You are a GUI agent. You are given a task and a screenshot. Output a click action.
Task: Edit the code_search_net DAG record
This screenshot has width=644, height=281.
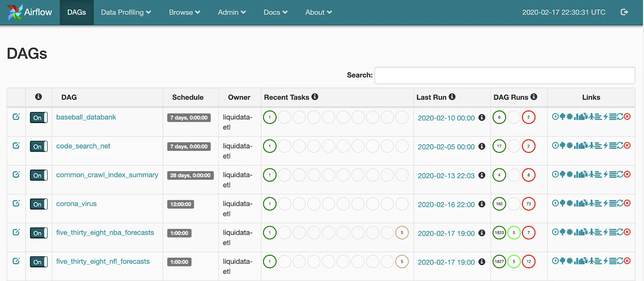pyautogui.click(x=16, y=146)
